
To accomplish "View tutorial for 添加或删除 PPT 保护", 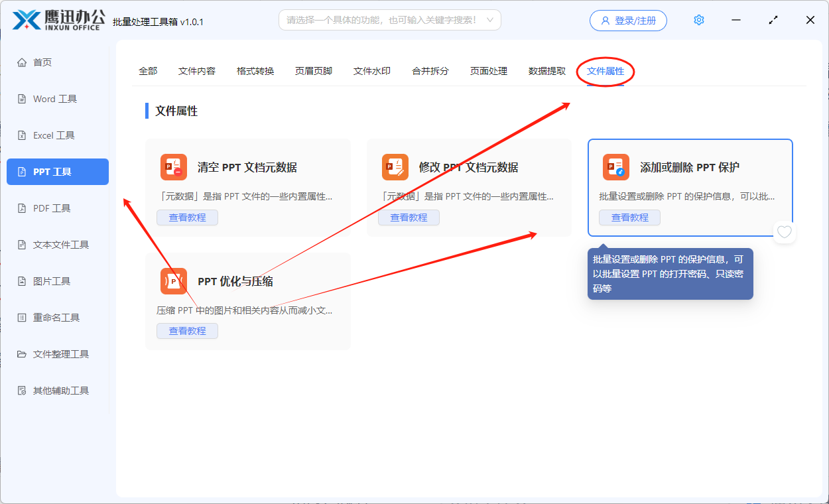I will coord(630,218).
